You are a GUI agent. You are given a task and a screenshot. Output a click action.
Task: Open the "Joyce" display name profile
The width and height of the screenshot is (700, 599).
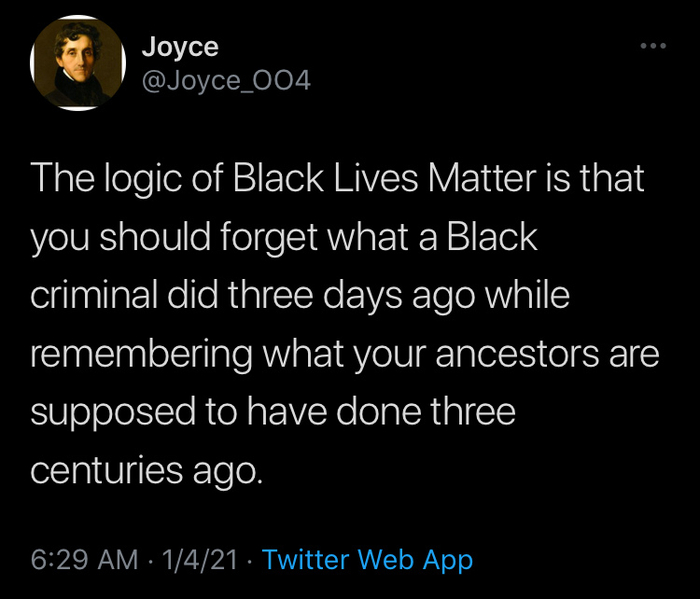point(180,46)
